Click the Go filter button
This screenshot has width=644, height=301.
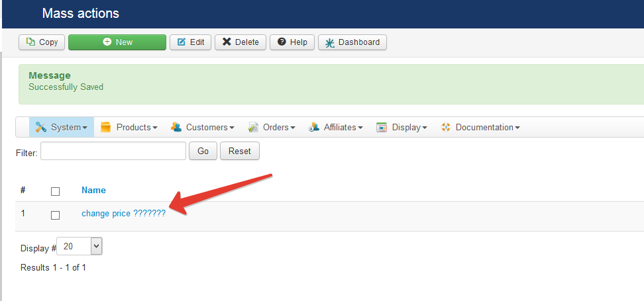coord(203,151)
